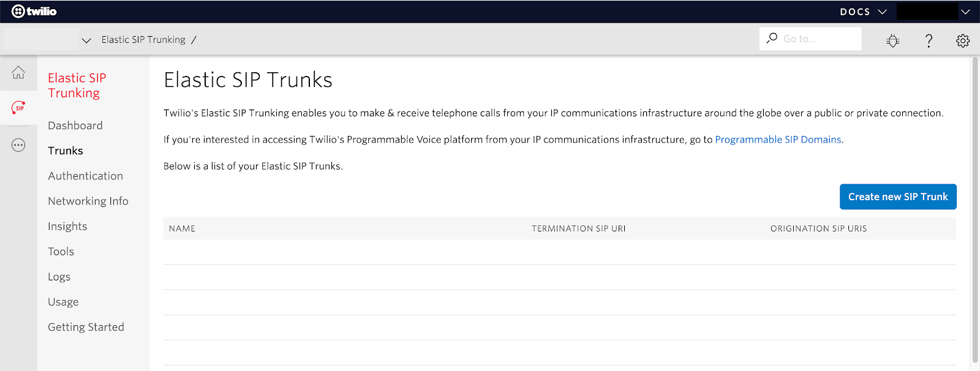
Task: Expand the project selector chevron
Action: click(86, 40)
